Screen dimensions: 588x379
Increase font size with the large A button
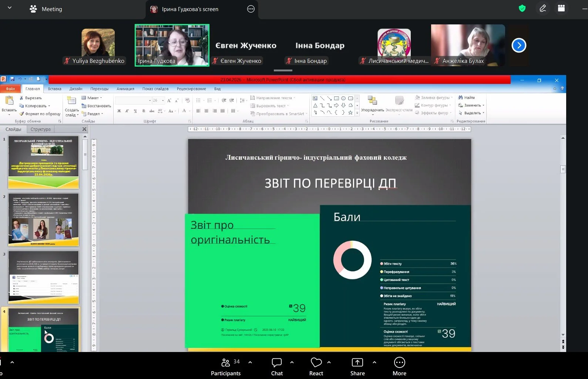169,100
